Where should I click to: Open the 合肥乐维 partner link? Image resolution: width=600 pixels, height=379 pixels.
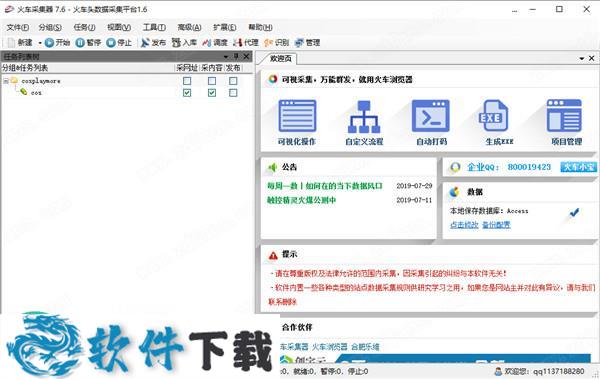coord(365,347)
